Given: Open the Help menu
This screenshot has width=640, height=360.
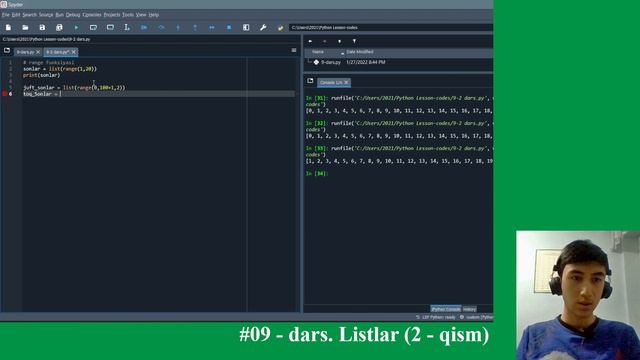Looking at the screenshot, I should click(154, 15).
